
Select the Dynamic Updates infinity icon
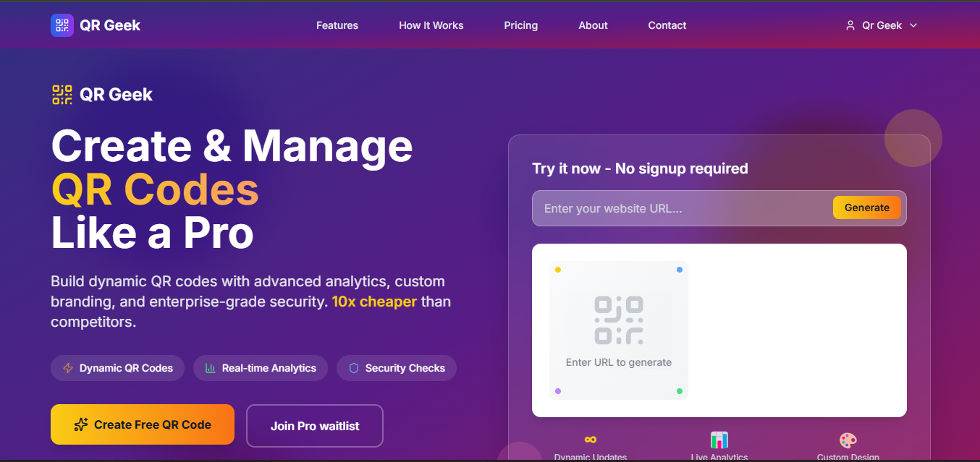point(590,440)
